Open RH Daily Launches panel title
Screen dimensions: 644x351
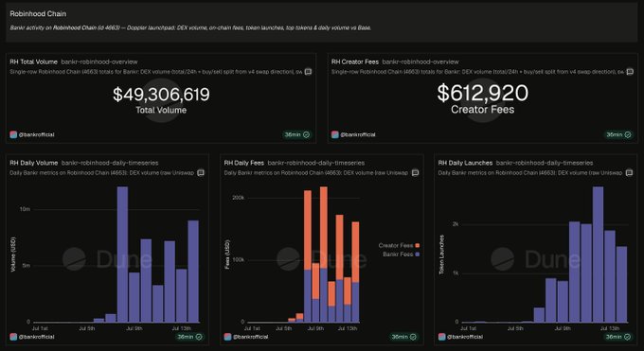point(465,163)
